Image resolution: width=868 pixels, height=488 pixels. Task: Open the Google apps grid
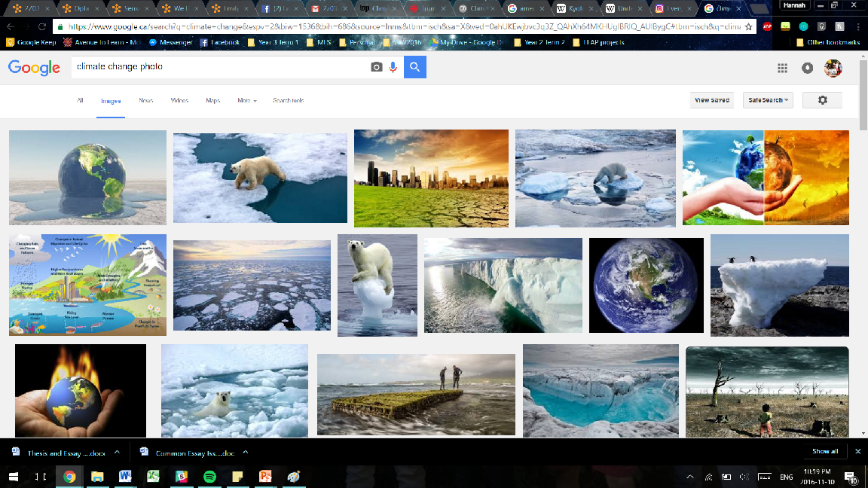(x=782, y=68)
